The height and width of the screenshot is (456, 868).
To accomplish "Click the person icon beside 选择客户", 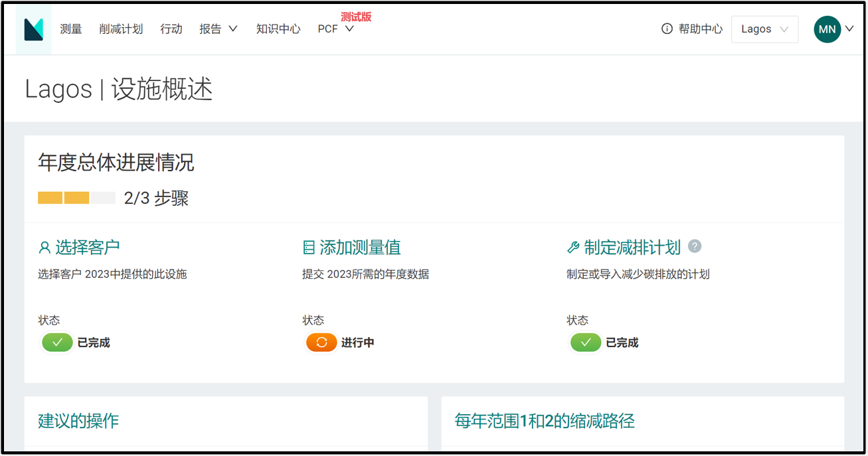I will [x=44, y=248].
